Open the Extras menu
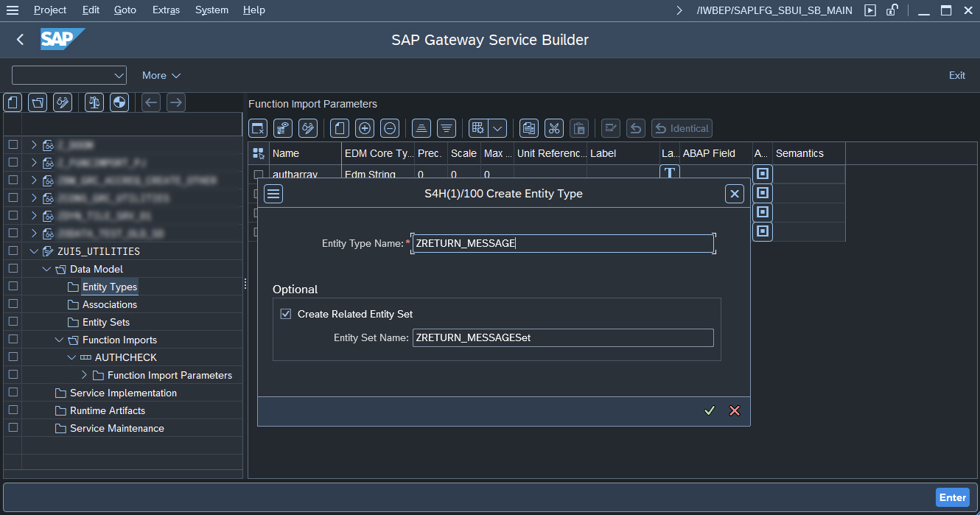980x515 pixels. coord(166,10)
